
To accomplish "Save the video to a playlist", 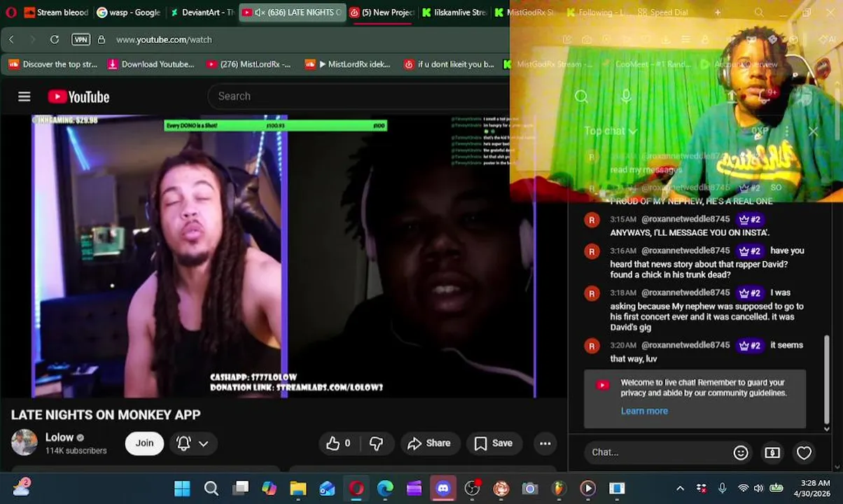I will click(x=494, y=443).
